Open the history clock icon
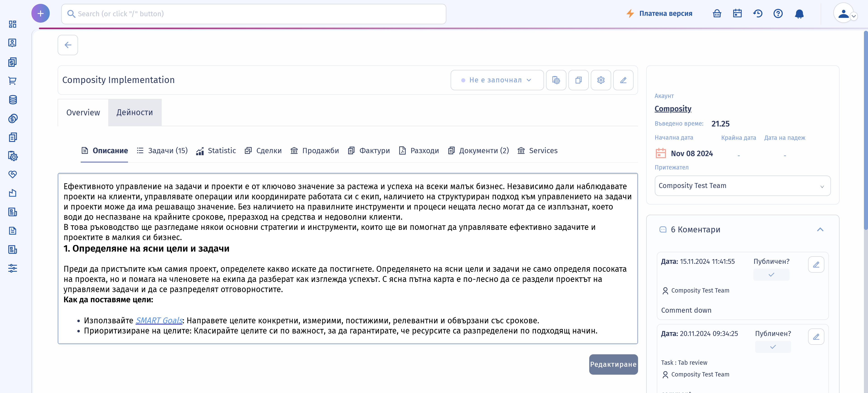 click(758, 14)
